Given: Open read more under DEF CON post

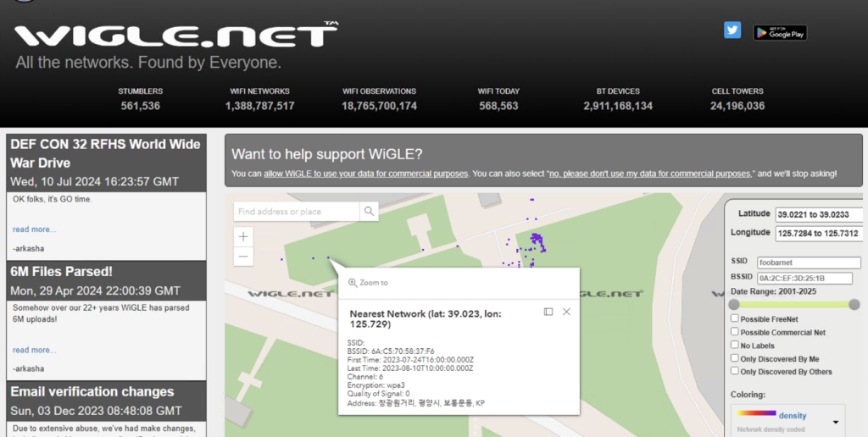Looking at the screenshot, I should [34, 230].
